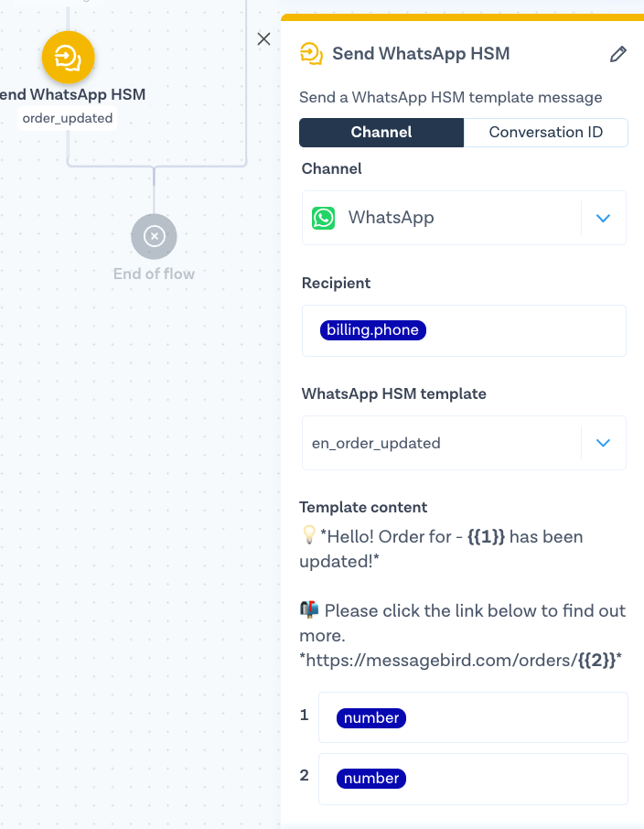Click the order_updated label under the node

click(x=68, y=118)
